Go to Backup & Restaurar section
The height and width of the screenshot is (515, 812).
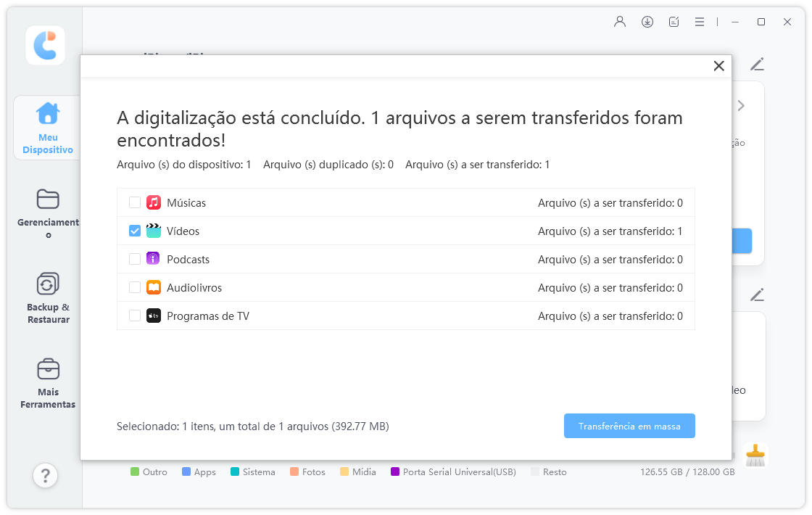coord(48,298)
